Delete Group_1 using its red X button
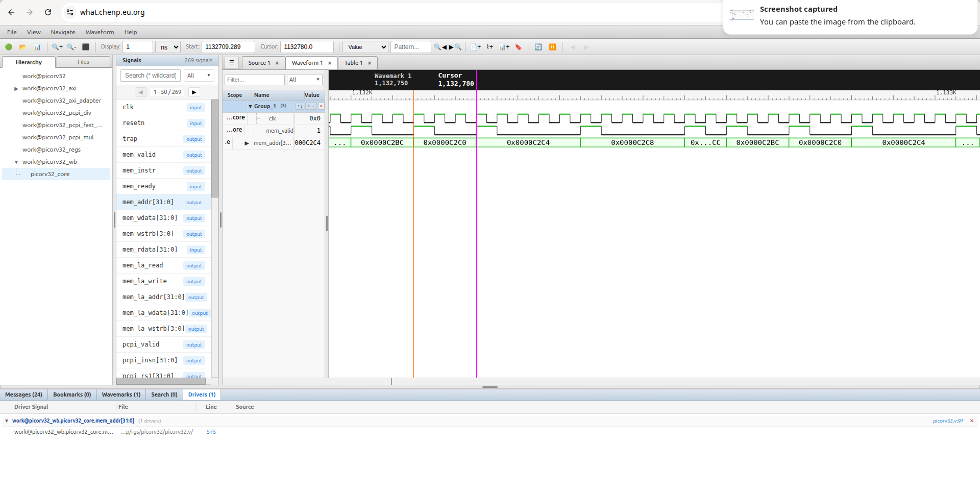The image size is (980, 494). click(x=321, y=106)
